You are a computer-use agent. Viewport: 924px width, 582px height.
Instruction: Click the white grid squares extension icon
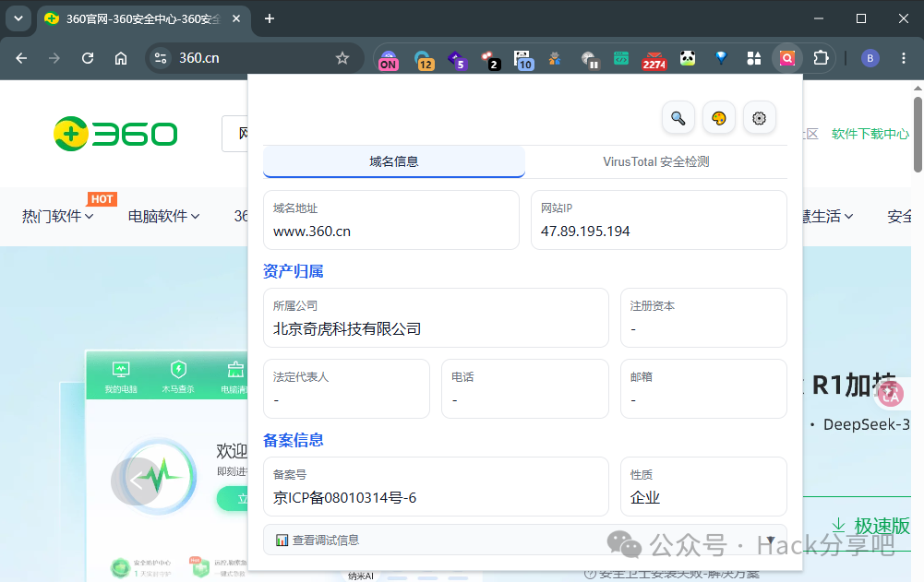click(754, 58)
